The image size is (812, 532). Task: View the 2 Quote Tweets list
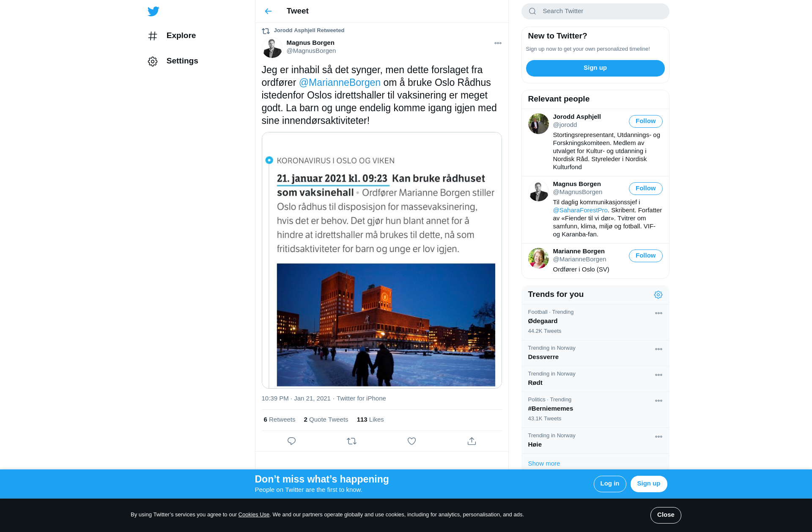pos(326,420)
